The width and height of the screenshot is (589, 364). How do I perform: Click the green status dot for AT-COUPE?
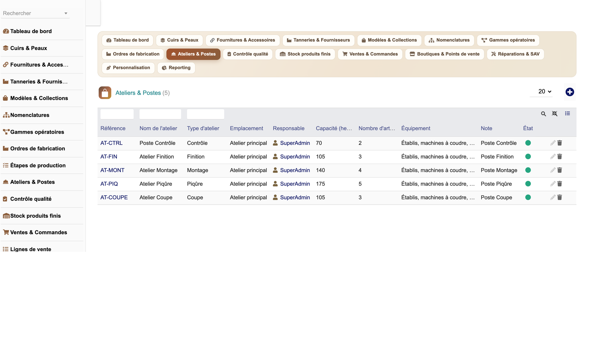(528, 197)
